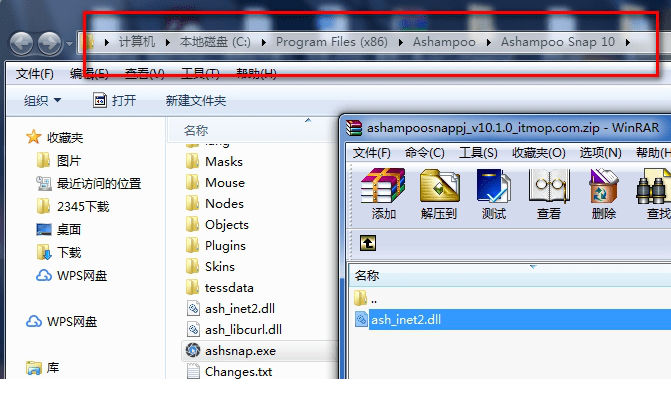Open the Organize (组织) dropdown
The width and height of the screenshot is (671, 394).
(42, 101)
